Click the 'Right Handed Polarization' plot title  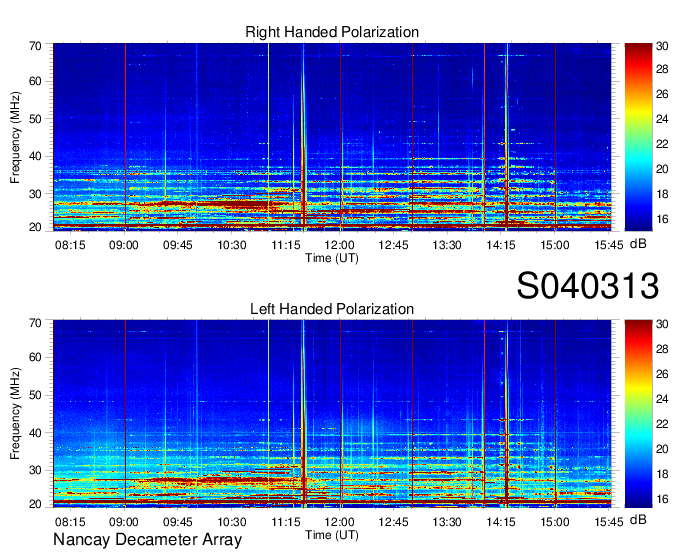coord(332,32)
